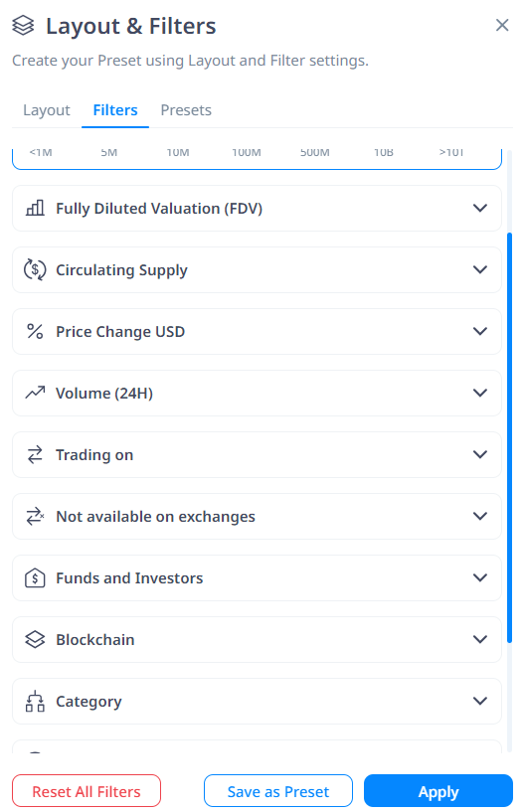Image resolution: width=524 pixels, height=812 pixels.
Task: Click the percent icon for Price Change USD
Action: click(35, 331)
